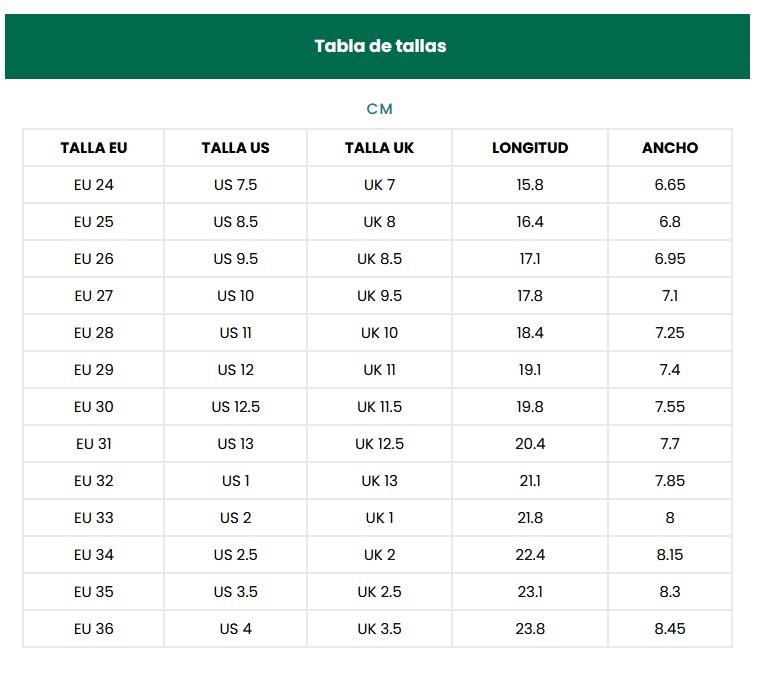Click the 8.45 width value

(x=670, y=629)
